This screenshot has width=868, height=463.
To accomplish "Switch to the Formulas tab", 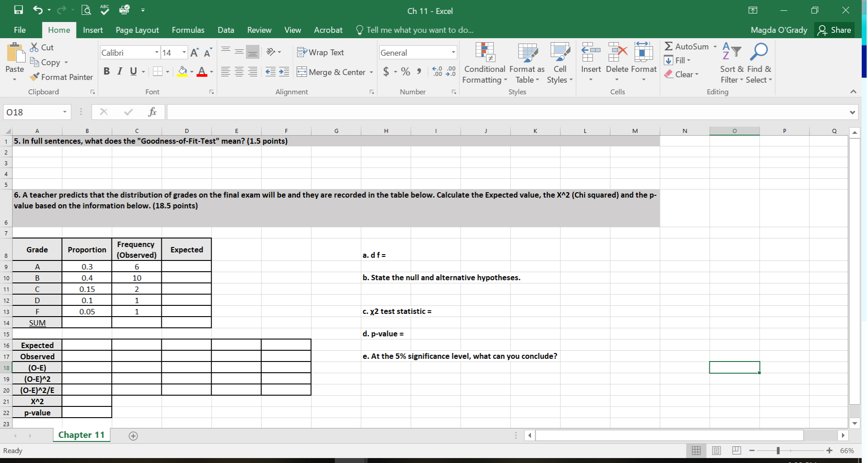I will (188, 30).
